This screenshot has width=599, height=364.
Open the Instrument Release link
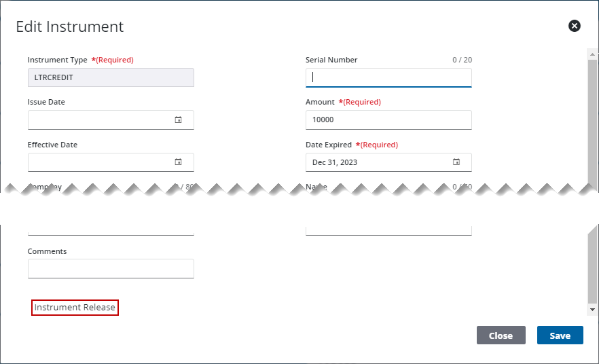(x=75, y=308)
